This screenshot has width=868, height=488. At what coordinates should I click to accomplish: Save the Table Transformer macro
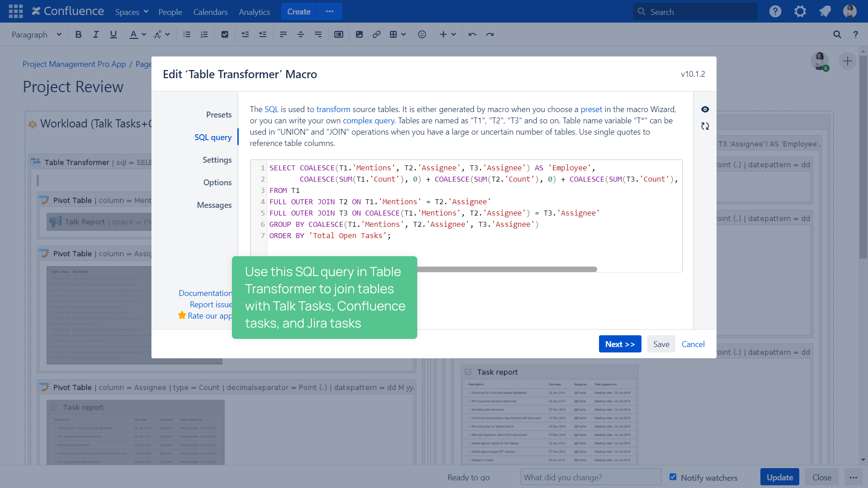point(661,344)
